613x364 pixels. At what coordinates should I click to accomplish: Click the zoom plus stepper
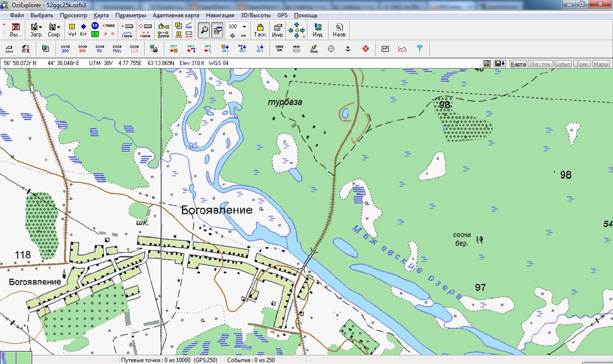232,35
